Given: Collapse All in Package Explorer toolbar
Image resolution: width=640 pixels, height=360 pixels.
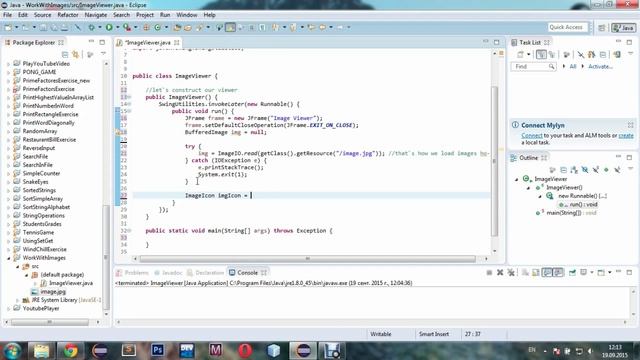Looking at the screenshot, I should 65,54.
